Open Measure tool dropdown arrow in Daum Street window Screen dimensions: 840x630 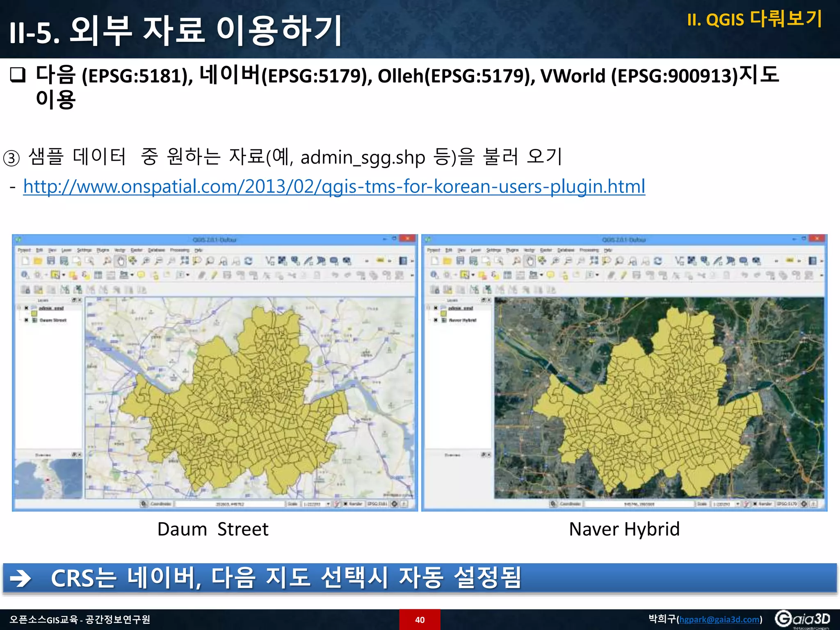click(x=132, y=275)
